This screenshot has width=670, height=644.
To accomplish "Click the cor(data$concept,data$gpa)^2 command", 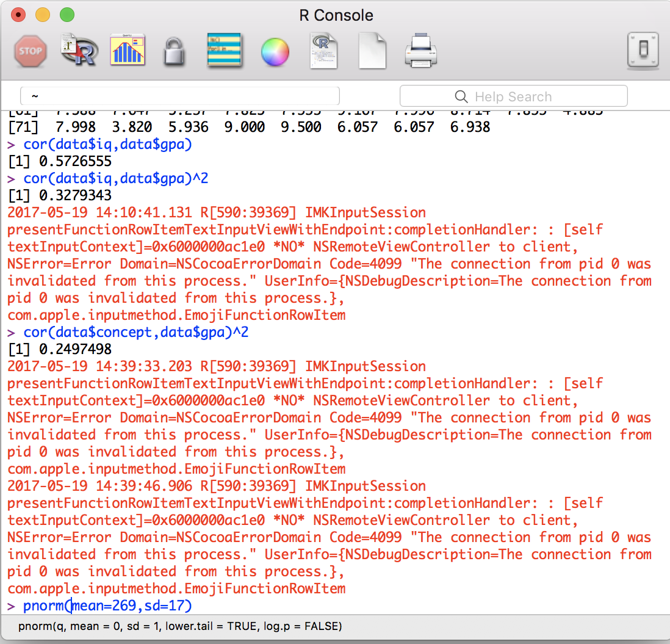I will (135, 332).
